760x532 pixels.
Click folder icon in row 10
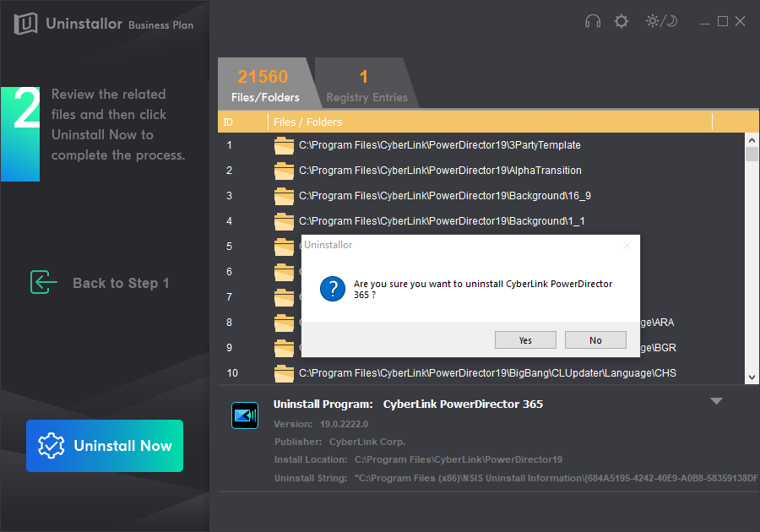click(x=284, y=373)
